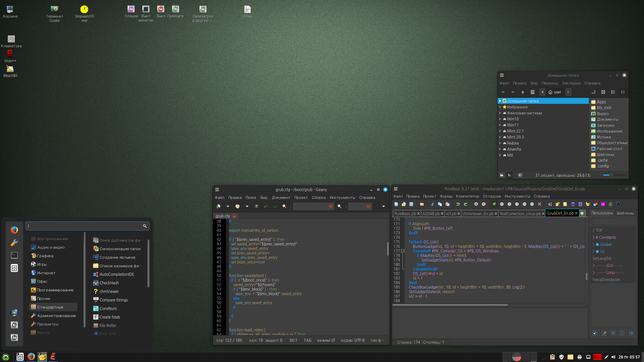The width and height of the screenshot is (644, 362).
Task: Click the RegEx tool icon in PureBasic
Action: point(573,204)
